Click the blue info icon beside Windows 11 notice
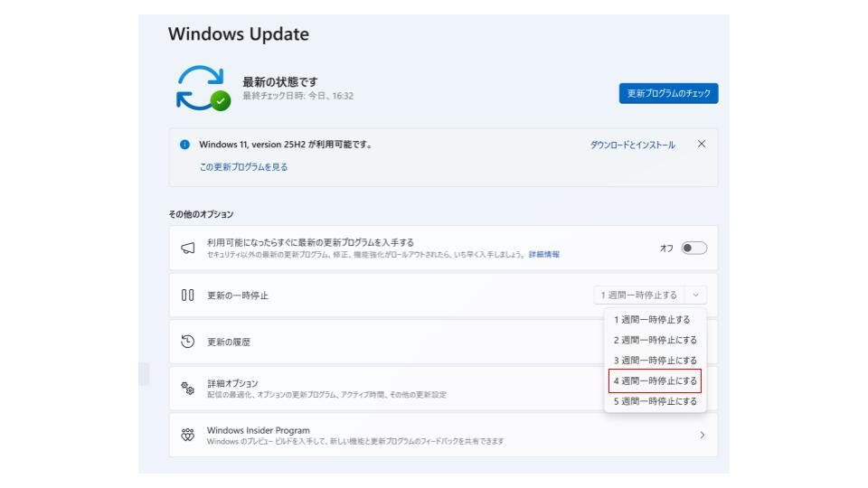The height and width of the screenshot is (488, 868). point(184,145)
